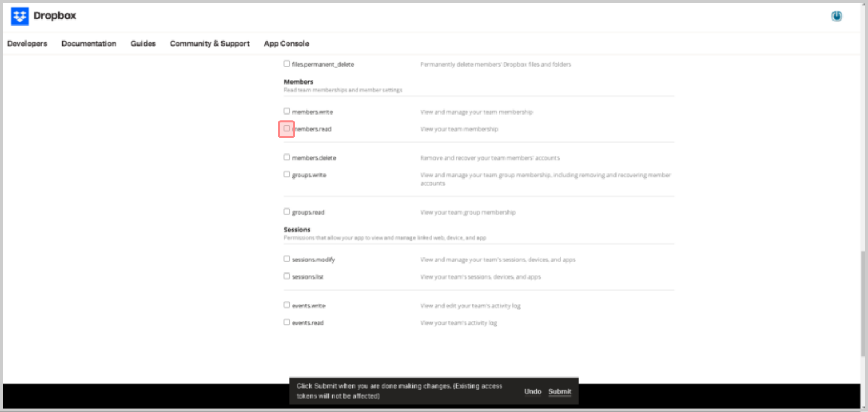Navigate to App Console
The height and width of the screenshot is (412, 868).
(x=287, y=43)
